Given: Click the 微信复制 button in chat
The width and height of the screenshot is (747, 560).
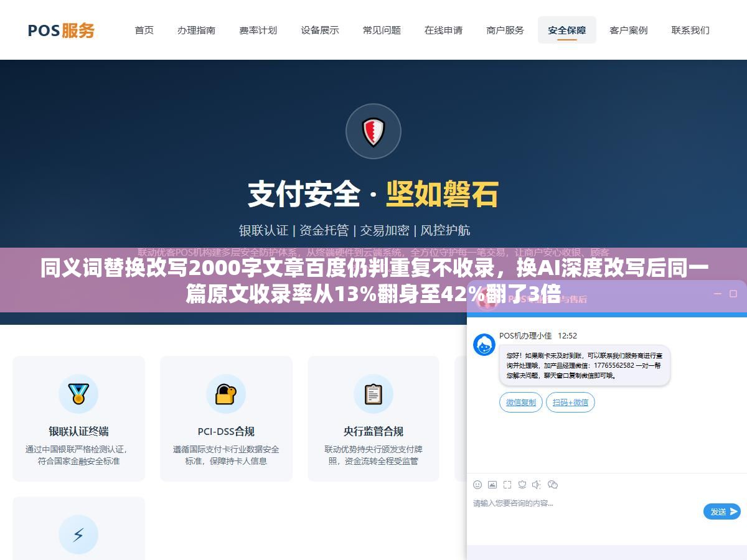Looking at the screenshot, I should (521, 403).
